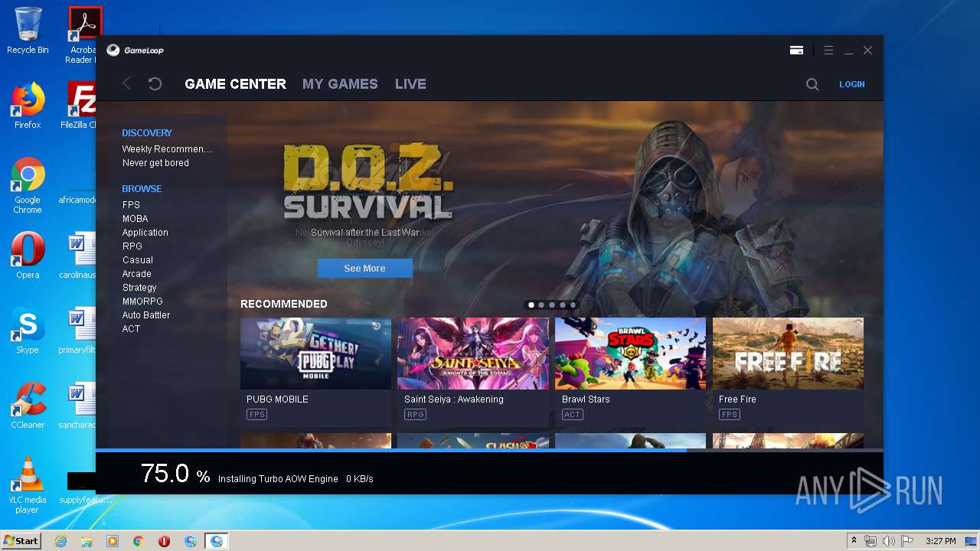Go back using the left arrow button

click(127, 84)
